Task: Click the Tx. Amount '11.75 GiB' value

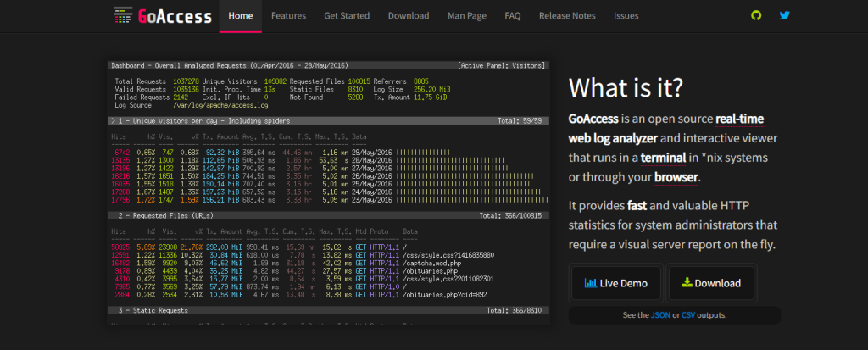Action: [431, 97]
